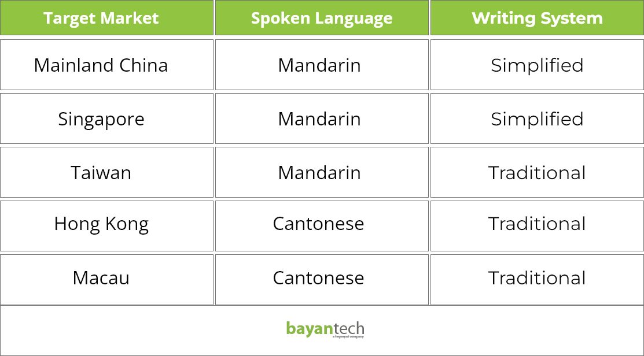Click the Singapore cell

[x=107, y=118]
